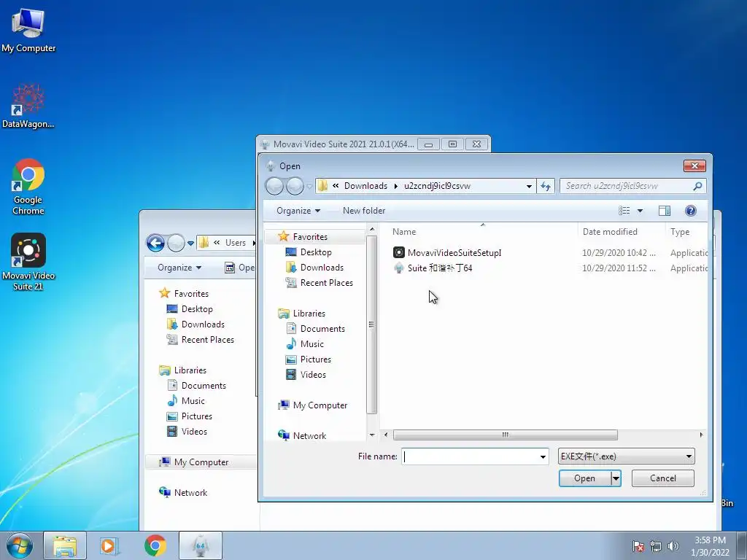Open My Computer desktop icon

click(x=28, y=30)
